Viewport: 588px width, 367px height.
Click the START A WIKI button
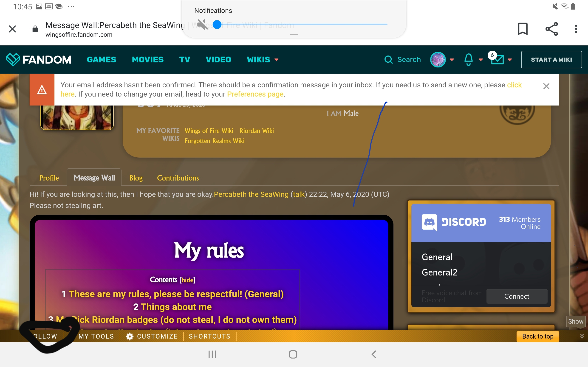click(x=551, y=59)
